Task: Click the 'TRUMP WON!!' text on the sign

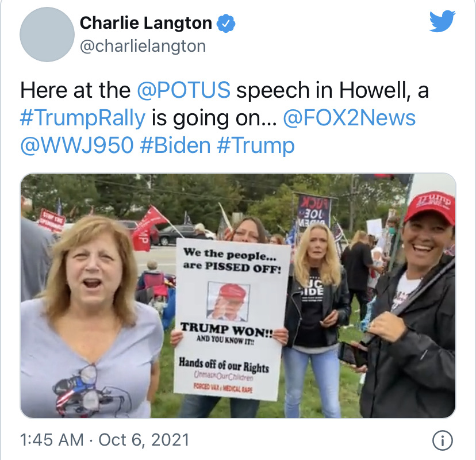Action: click(x=227, y=329)
